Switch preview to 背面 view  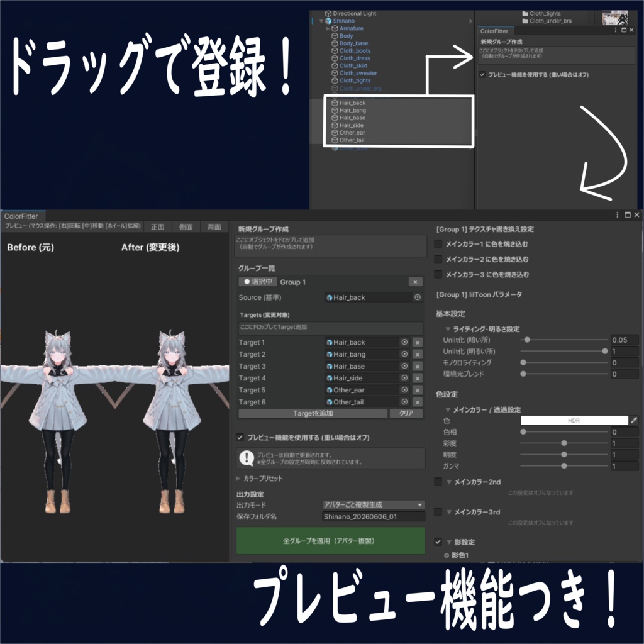(x=214, y=226)
